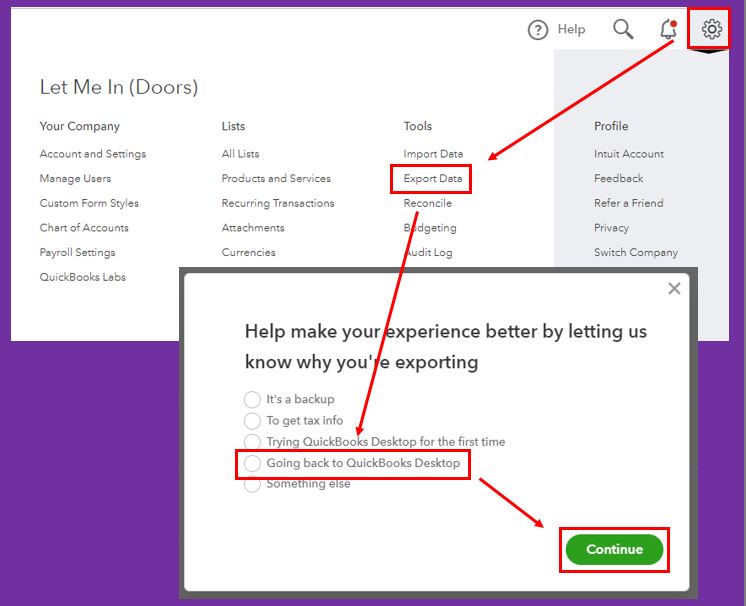Click the dialog's exporting reason heading
The image size is (746, 606).
click(446, 347)
